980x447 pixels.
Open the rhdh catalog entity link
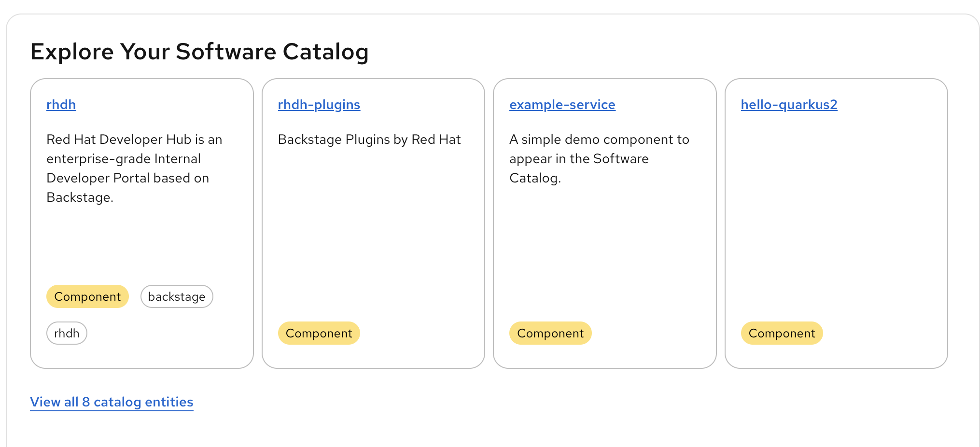tap(61, 105)
